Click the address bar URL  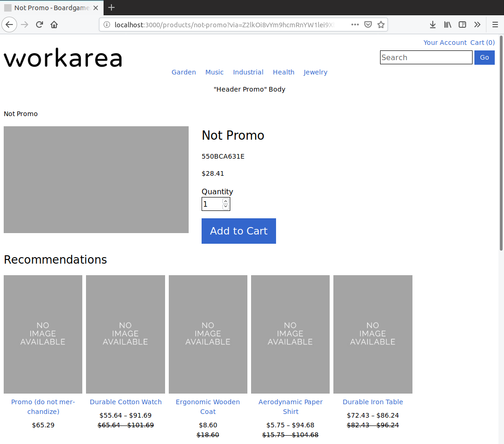point(224,25)
